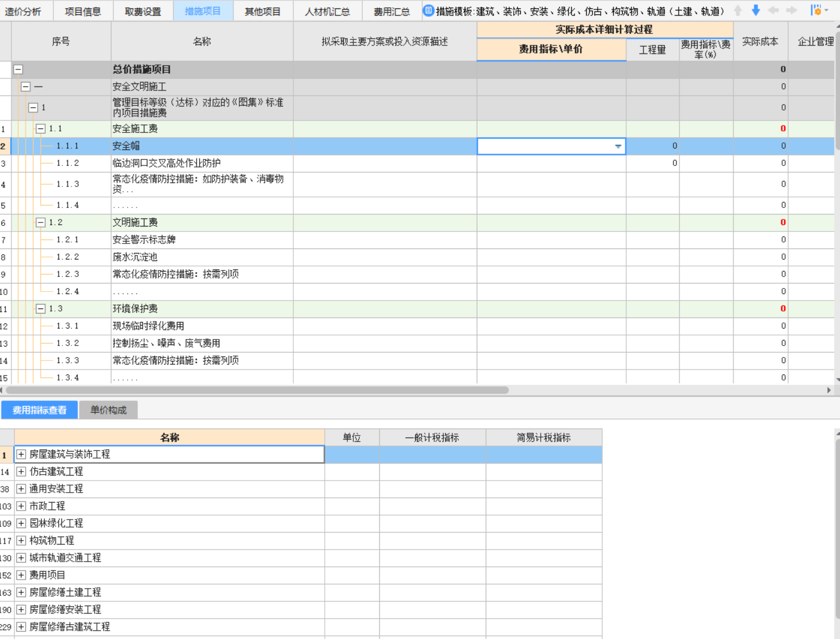This screenshot has height=639, width=840.
Task: Collapse the 安全文明施工 node
Action: 26,87
